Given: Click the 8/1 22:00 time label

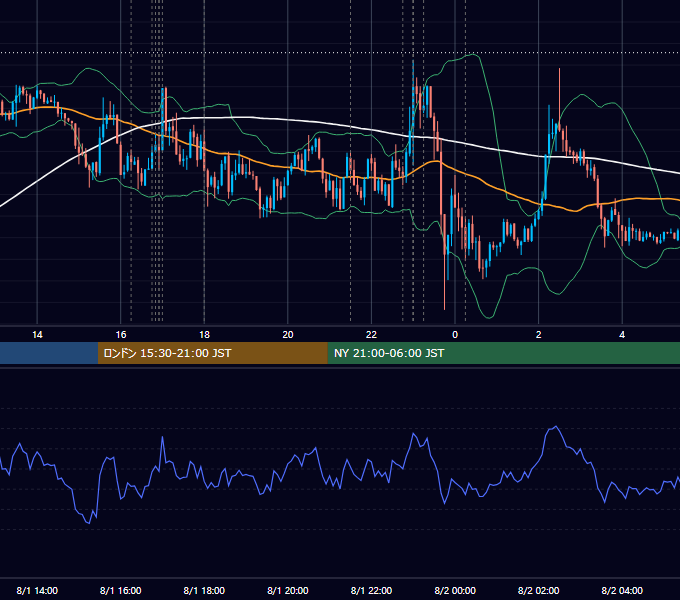Looking at the screenshot, I should tap(371, 590).
